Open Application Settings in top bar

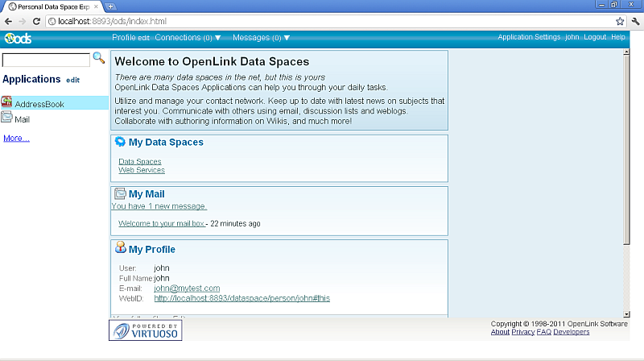point(529,37)
